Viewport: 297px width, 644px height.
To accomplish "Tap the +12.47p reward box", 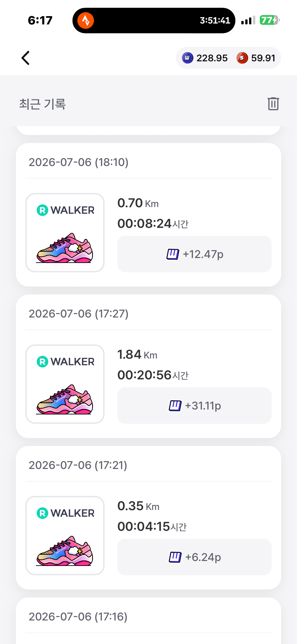I will pyautogui.click(x=194, y=254).
